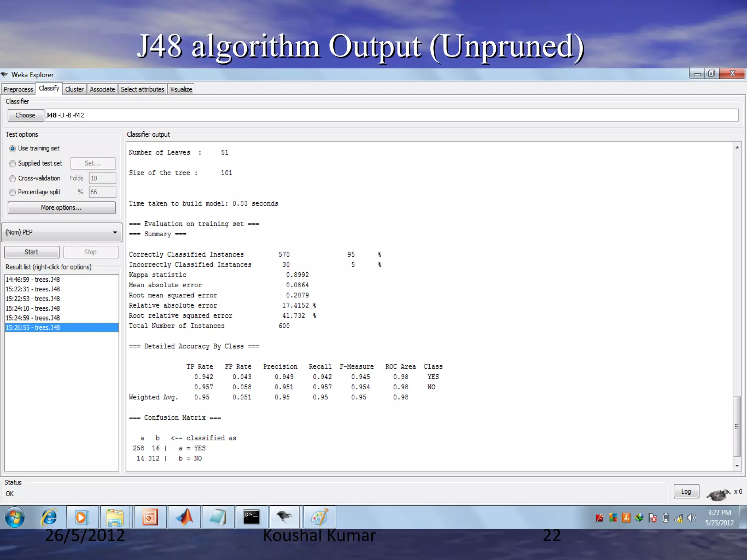
Task: Click the Confusion Matrix heading
Action: tap(175, 418)
